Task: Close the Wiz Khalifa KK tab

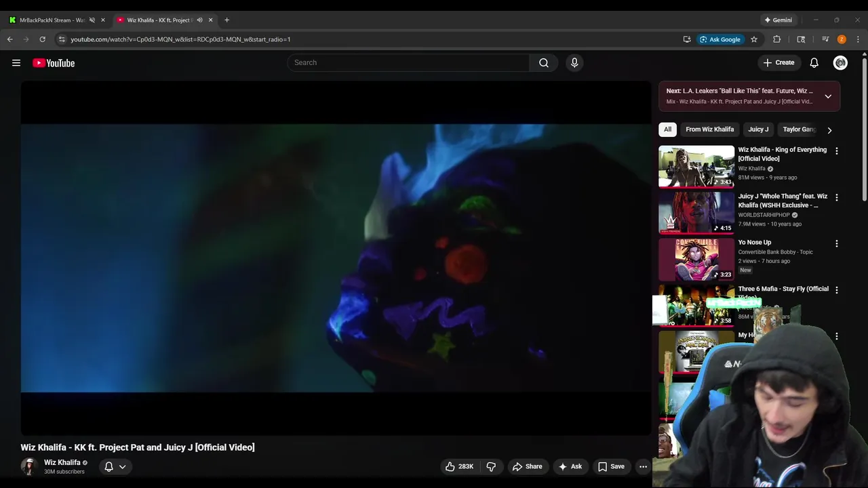Action: click(x=210, y=20)
